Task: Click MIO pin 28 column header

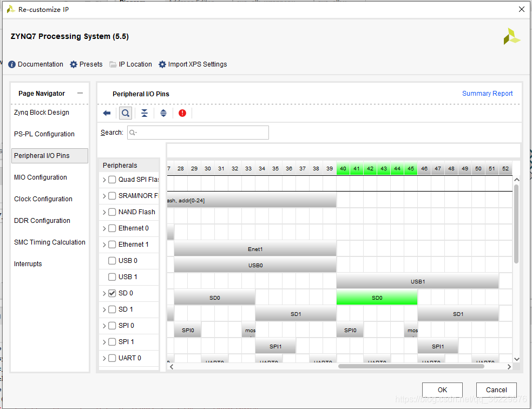Action: click(x=181, y=169)
